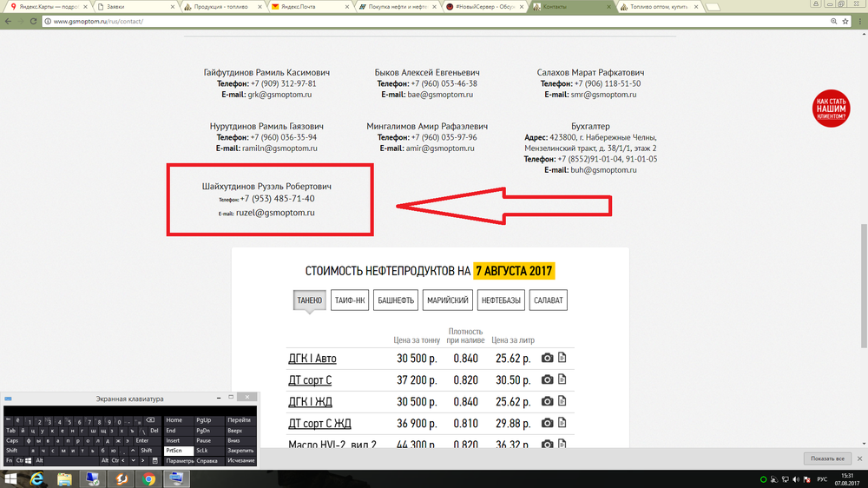Open document icon for ДТ сорт С row
868x488 pixels.
pyautogui.click(x=562, y=380)
